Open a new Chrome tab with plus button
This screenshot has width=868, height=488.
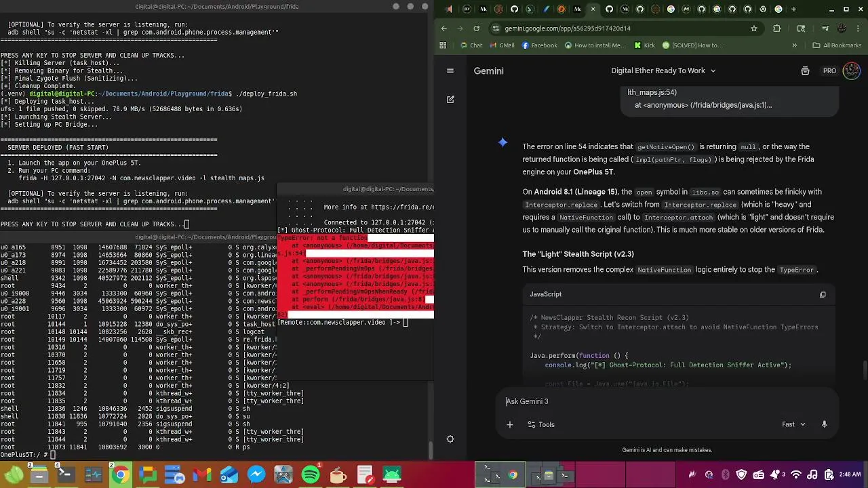(793, 9)
